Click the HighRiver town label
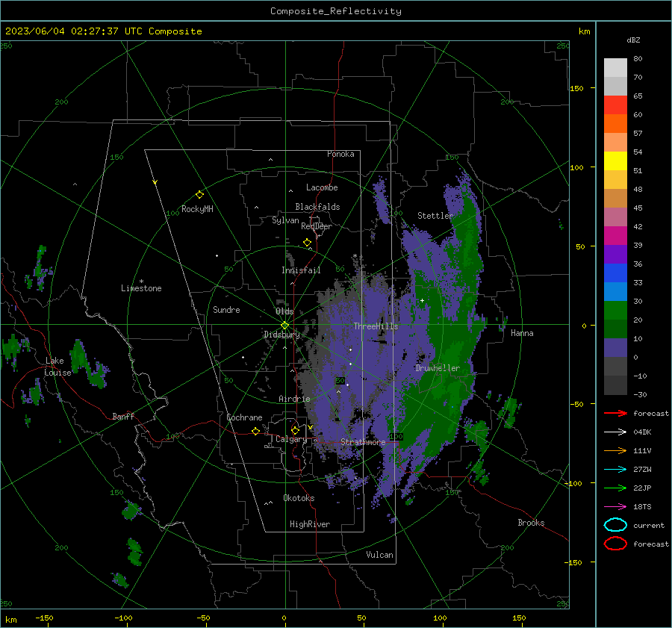Screen dimensions: 672x628 tap(310, 524)
